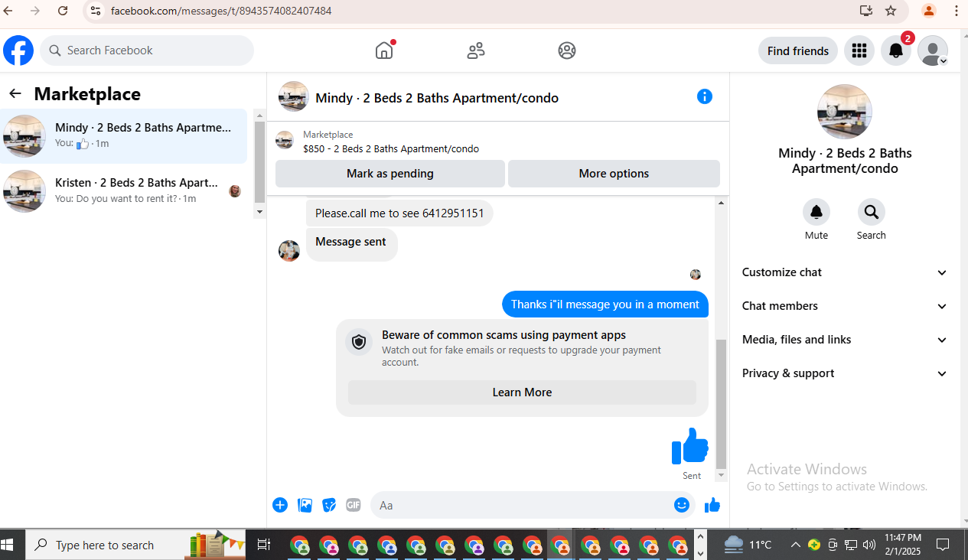Open the Kristen 2 Beds 2 Baths chat
The width and height of the screenshot is (968, 560).
(x=124, y=190)
